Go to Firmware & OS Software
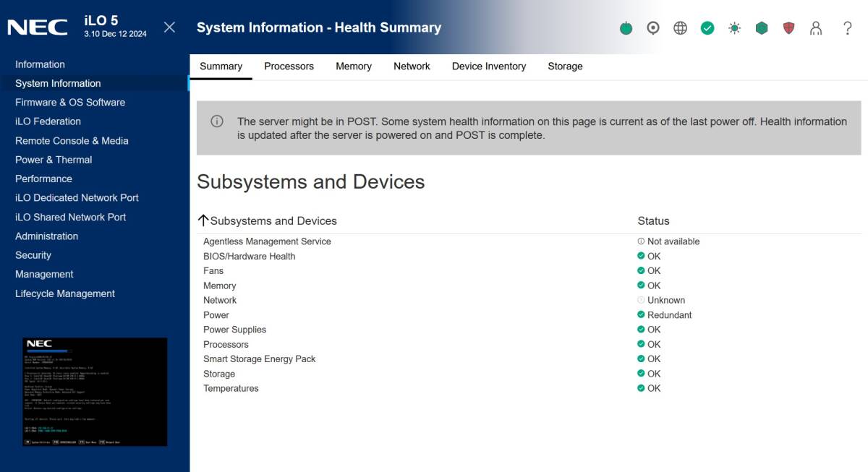868x472 pixels. (70, 103)
